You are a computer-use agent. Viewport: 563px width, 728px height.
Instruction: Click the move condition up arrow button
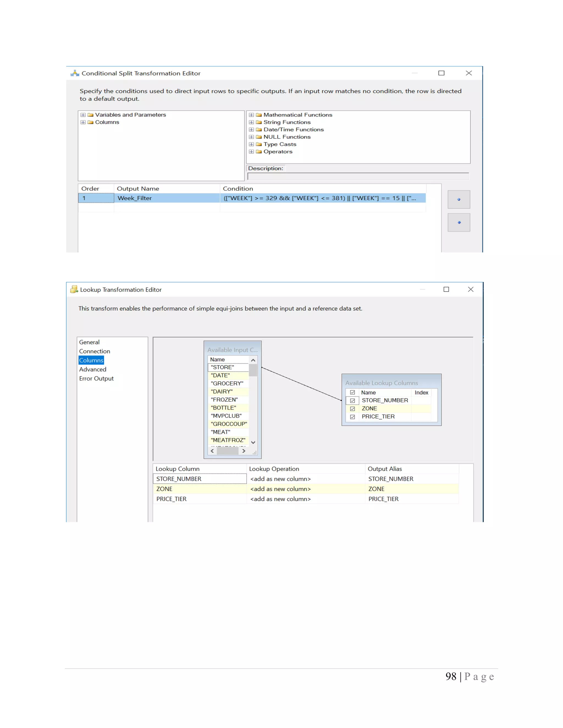[x=459, y=199]
